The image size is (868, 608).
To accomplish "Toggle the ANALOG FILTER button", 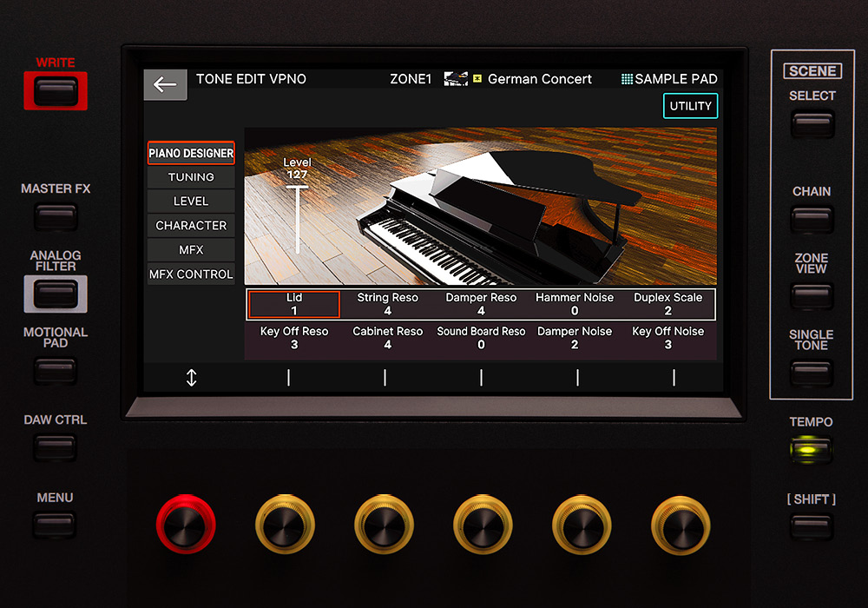I will (x=56, y=294).
